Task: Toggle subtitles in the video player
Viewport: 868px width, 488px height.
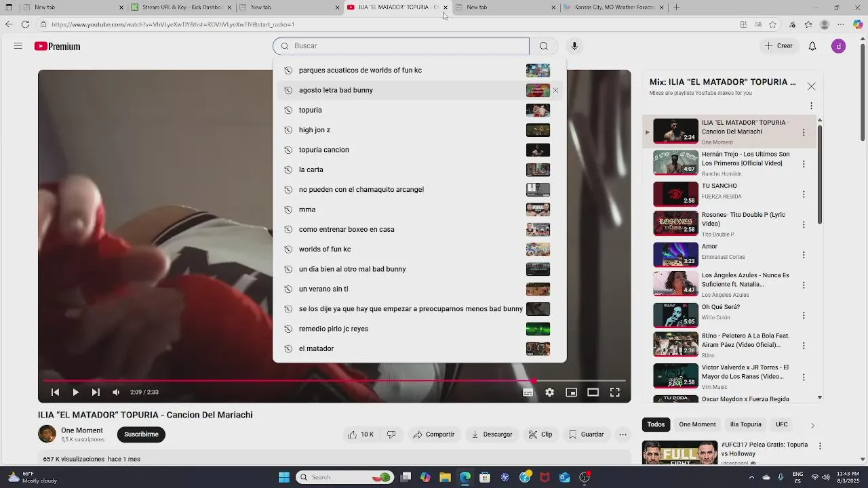Action: [528, 392]
